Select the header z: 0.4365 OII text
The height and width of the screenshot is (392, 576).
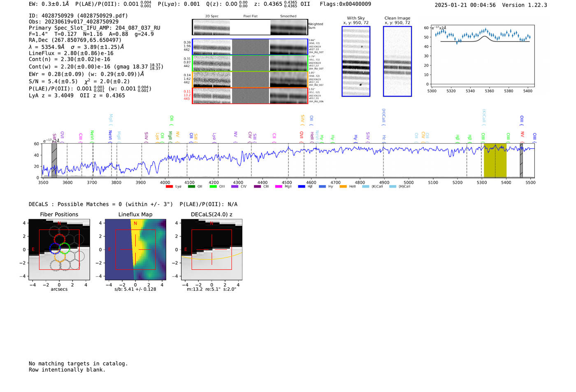[282, 4]
